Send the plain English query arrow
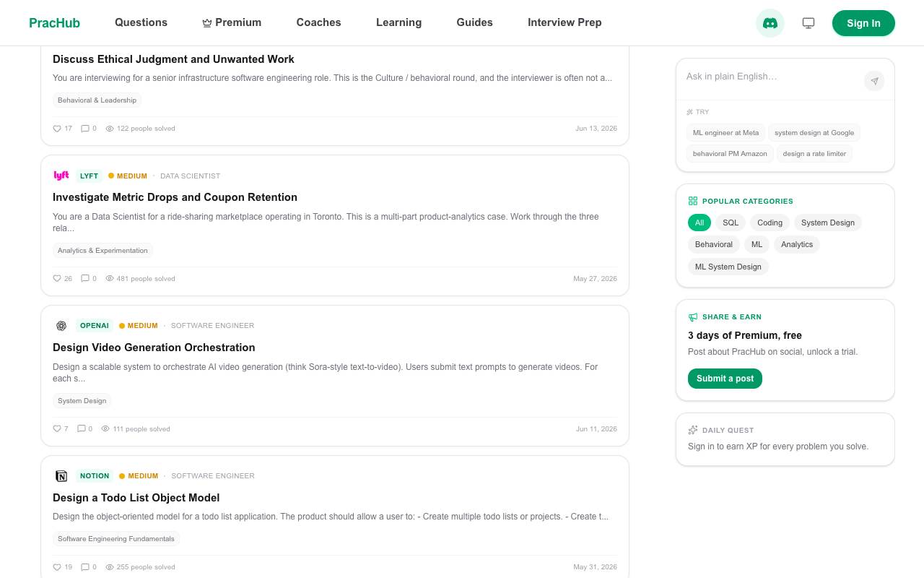Screen dimensions: 924x578 pos(874,81)
